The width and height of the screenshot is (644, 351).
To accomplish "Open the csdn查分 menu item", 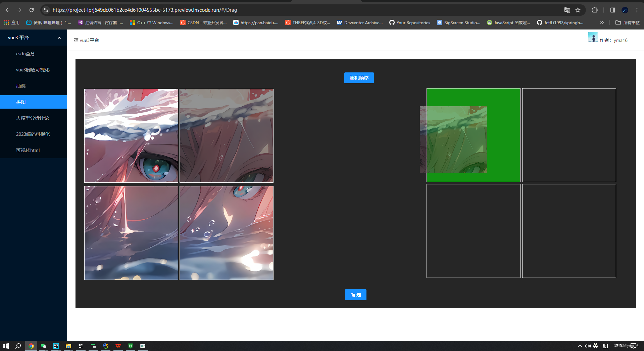I will pos(34,54).
